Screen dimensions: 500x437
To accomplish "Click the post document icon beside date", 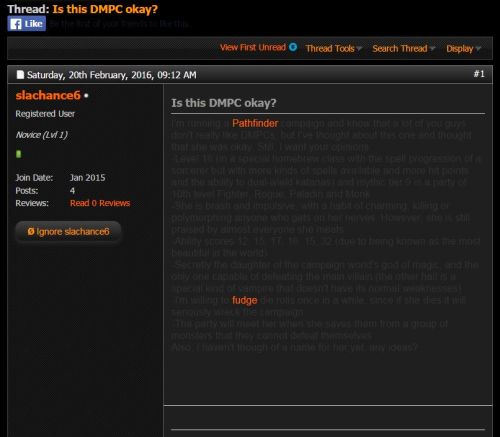I will (20, 75).
